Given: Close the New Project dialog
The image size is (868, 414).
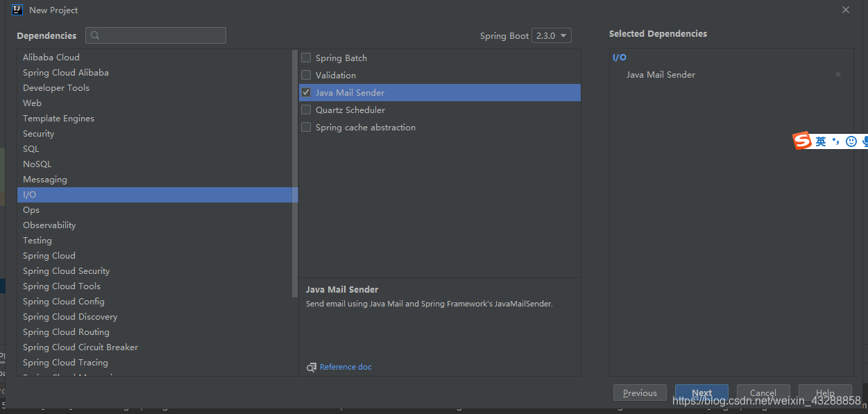Looking at the screenshot, I should [846, 10].
